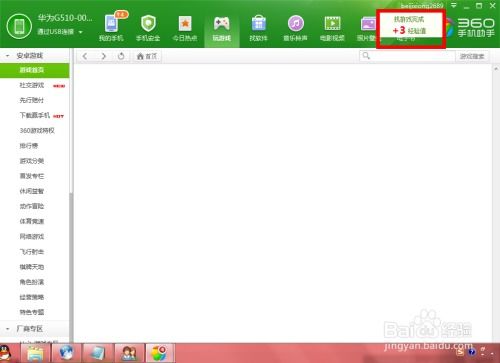Viewport: 500px width, 363px height.
Task: Open the title bar main menu dropdown
Action: pyautogui.click(x=453, y=6)
